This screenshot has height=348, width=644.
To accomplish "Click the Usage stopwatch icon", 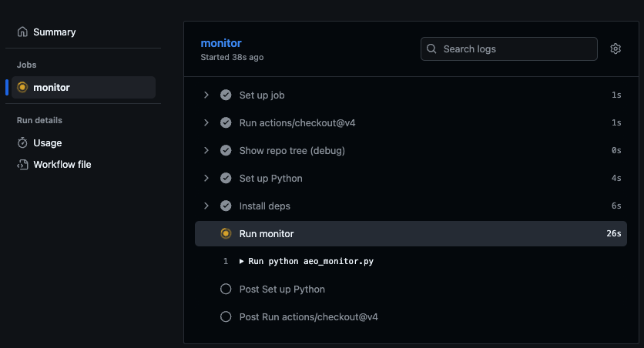I will pos(22,143).
